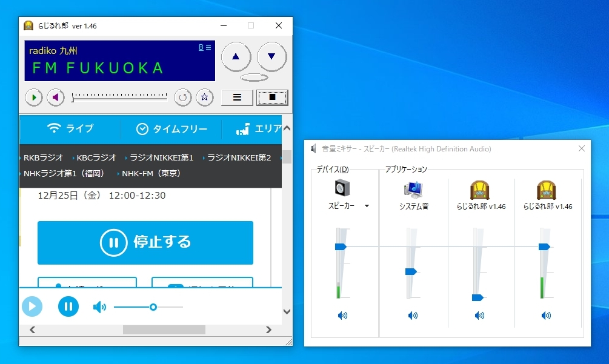The height and width of the screenshot is (364, 609).
Task: Click the システム音 icon in mixer
Action: click(x=413, y=190)
